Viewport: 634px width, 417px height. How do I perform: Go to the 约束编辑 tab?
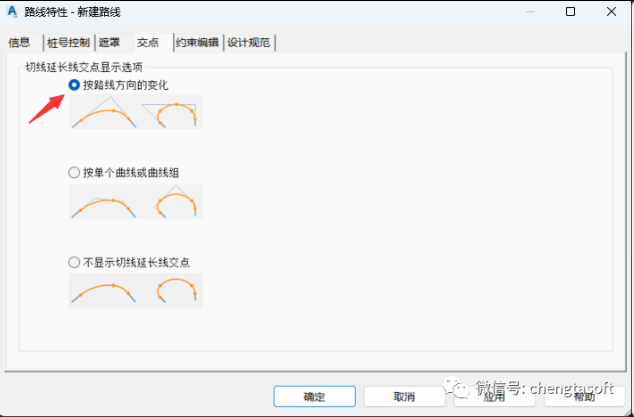(x=198, y=42)
